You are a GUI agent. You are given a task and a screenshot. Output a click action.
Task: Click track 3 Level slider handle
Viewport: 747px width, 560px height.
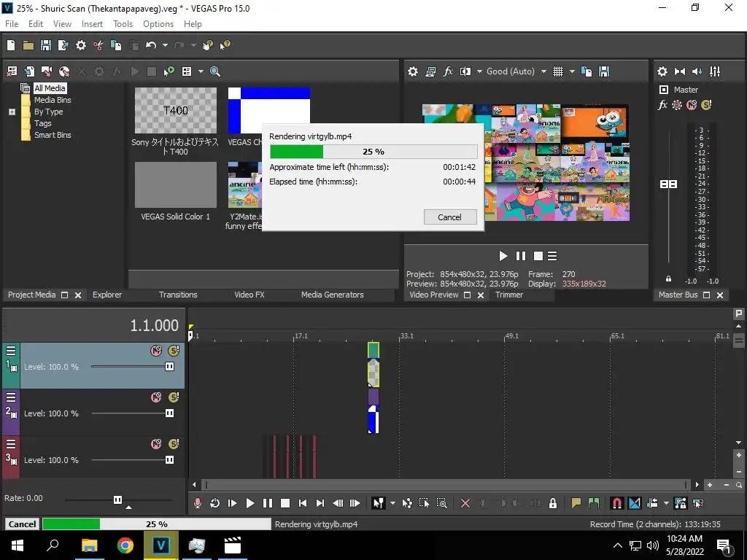[169, 460]
